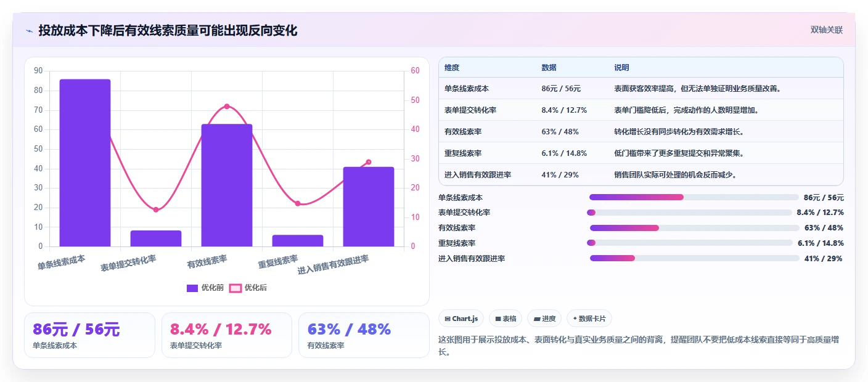
Task: Click the 41% / 29% label beside the progress bar
Action: coord(824,259)
